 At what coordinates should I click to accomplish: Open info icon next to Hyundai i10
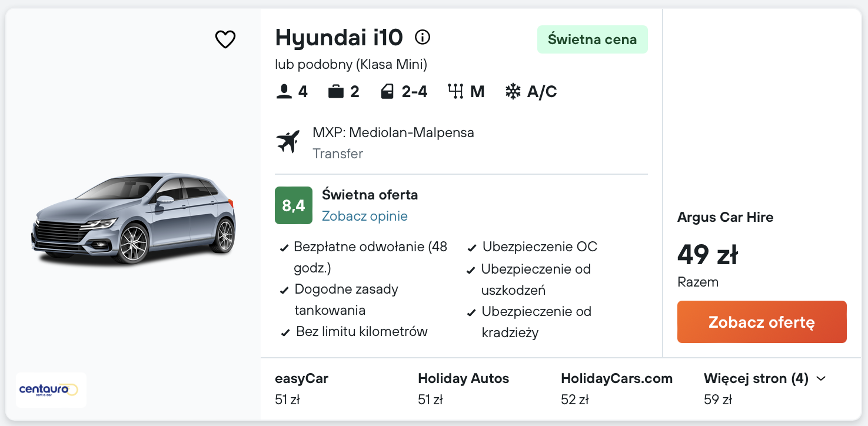(x=423, y=38)
